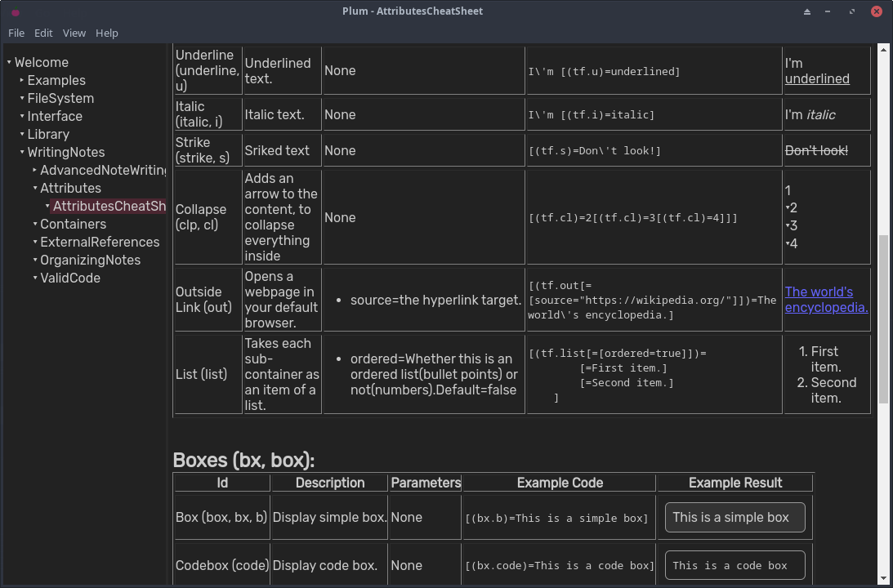893x588 pixels.
Task: Select the AttributesCheatSheet tree item
Action: tap(109, 206)
